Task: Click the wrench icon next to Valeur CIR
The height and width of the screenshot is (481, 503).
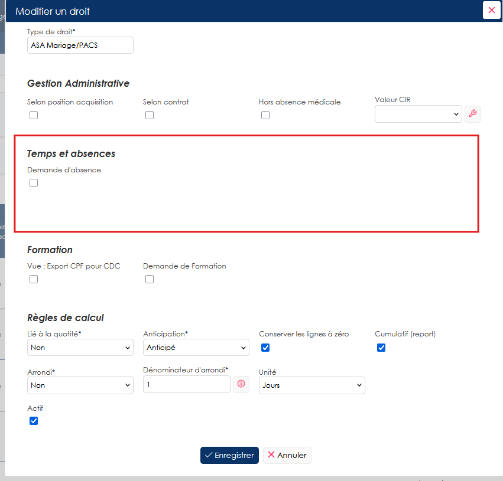Action: tap(473, 114)
